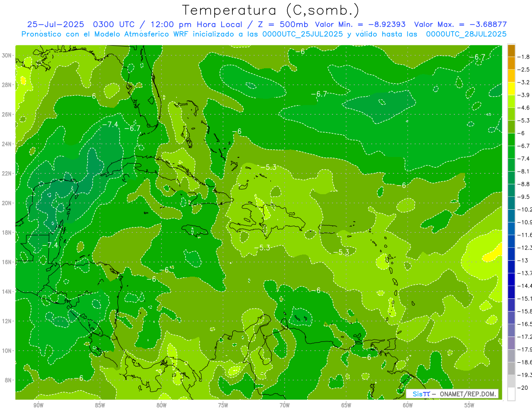The height and width of the screenshot is (411, 532).
Task: Click the -6 contour label near Trinidad
Action: pyautogui.click(x=367, y=357)
